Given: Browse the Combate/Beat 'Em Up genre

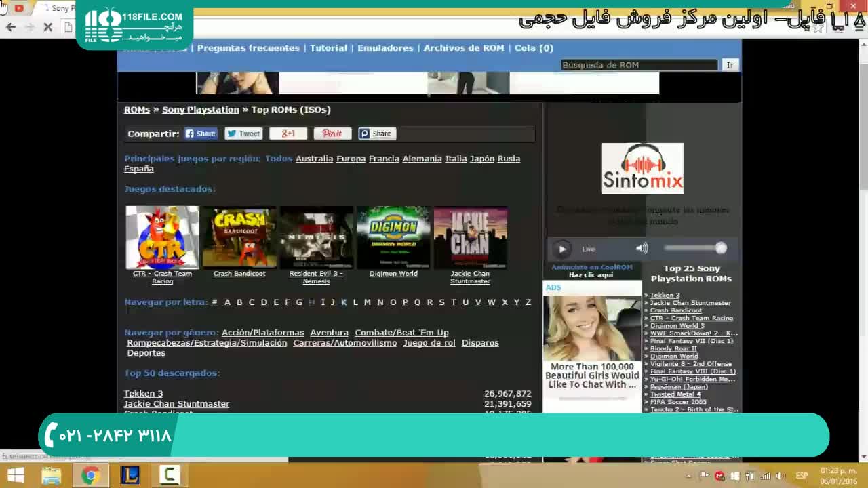Looking at the screenshot, I should (401, 333).
